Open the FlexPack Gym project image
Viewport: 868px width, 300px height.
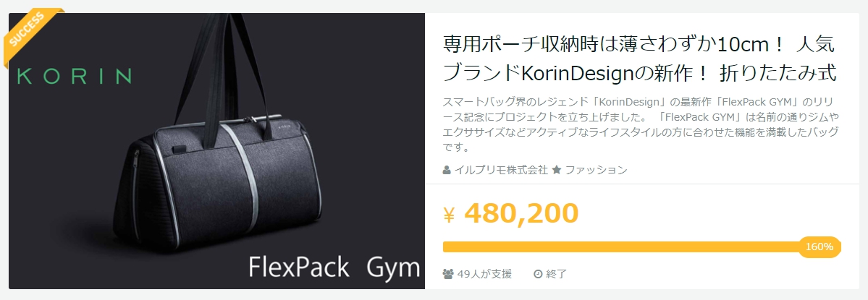[x=217, y=151]
